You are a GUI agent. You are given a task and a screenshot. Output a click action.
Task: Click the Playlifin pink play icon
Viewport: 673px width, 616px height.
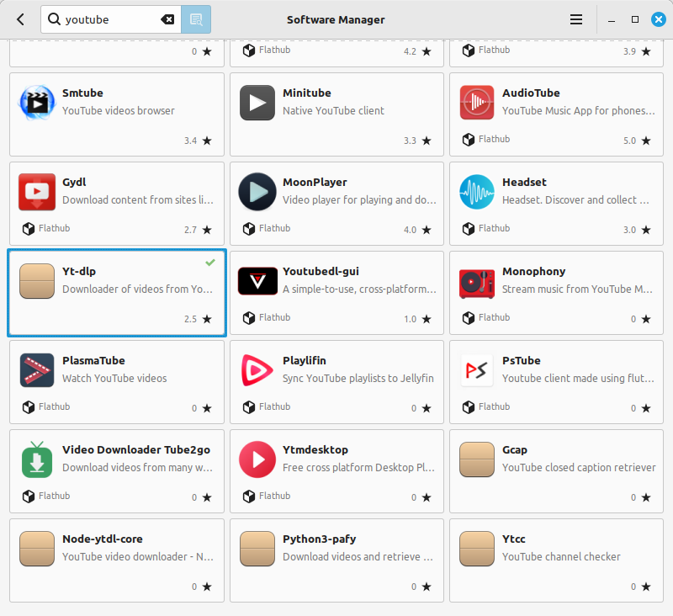[x=257, y=370]
